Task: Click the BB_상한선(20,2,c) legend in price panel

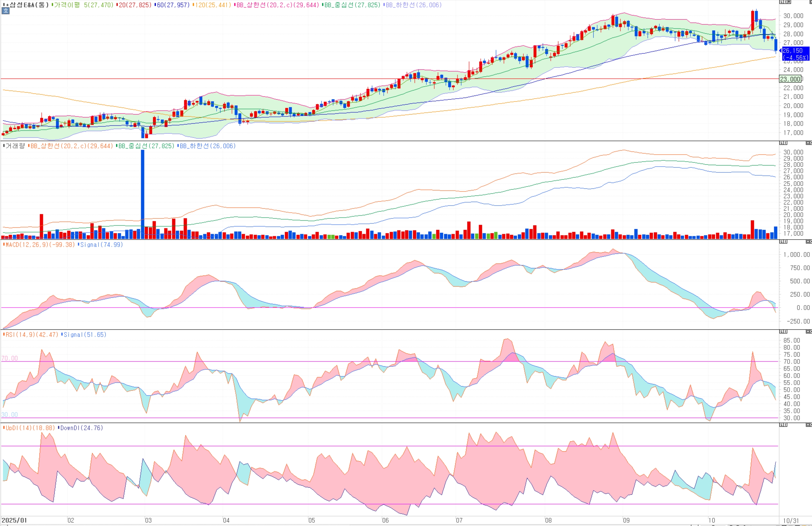Action: click(x=278, y=5)
